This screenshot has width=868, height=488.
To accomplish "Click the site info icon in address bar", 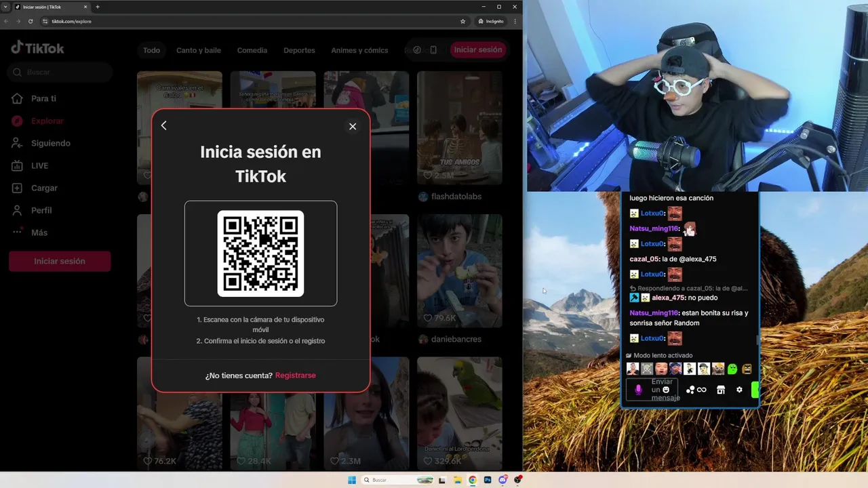I will pyautogui.click(x=45, y=21).
